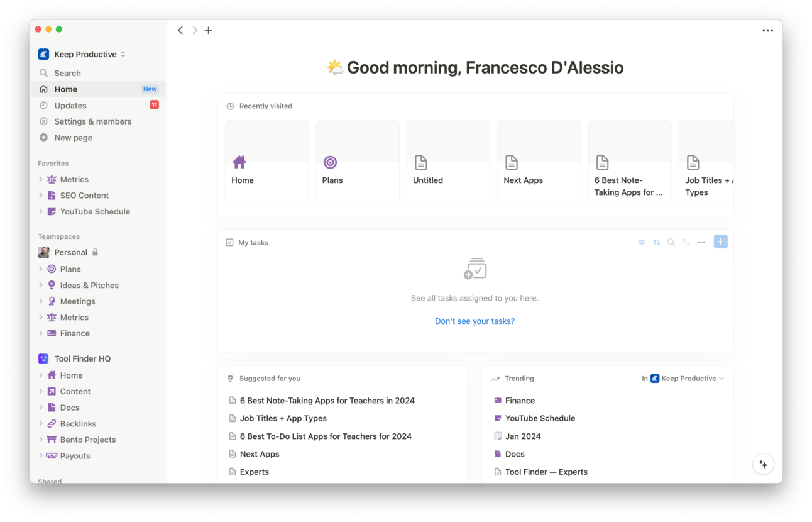Image resolution: width=812 pixels, height=522 pixels.
Task: Open the Untitled recently visited card
Action: [x=448, y=162]
